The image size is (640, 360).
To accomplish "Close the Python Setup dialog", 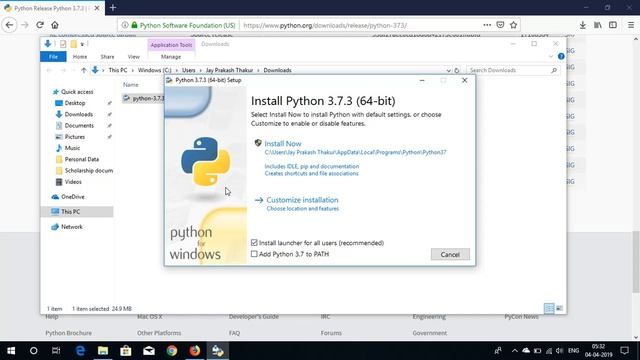I will click(464, 80).
